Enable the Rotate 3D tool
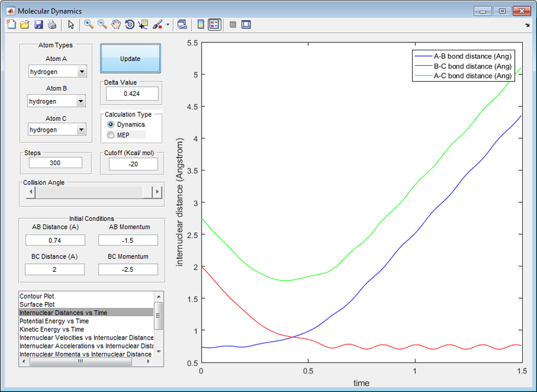The image size is (537, 392). click(x=129, y=25)
